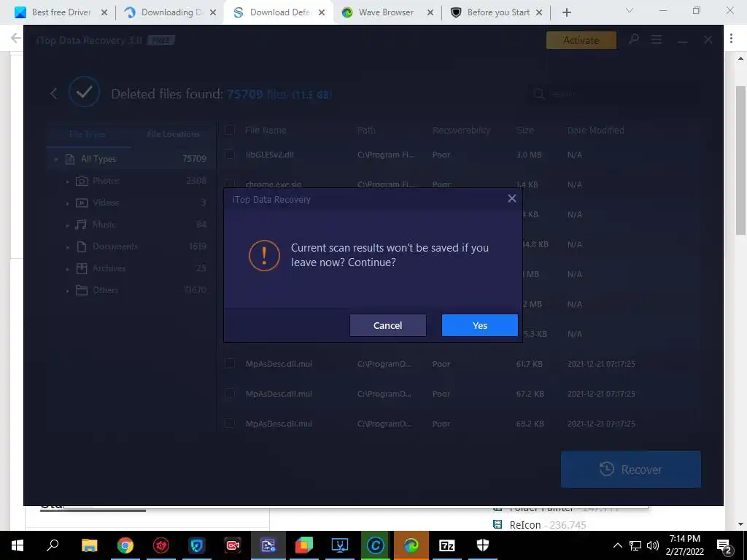
Task: Check the libGLESv2.dll file checkbox
Action: 230,155
